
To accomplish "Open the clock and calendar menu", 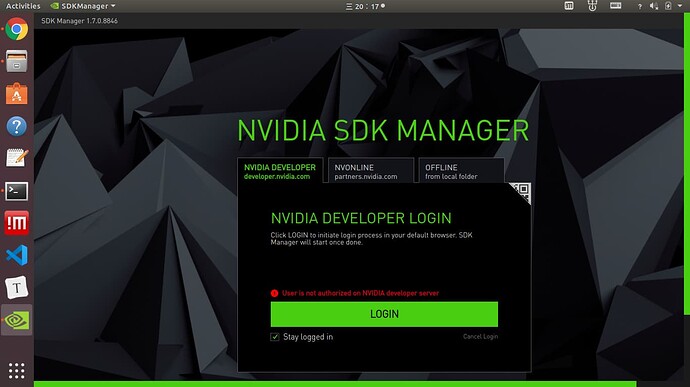I will (x=365, y=6).
